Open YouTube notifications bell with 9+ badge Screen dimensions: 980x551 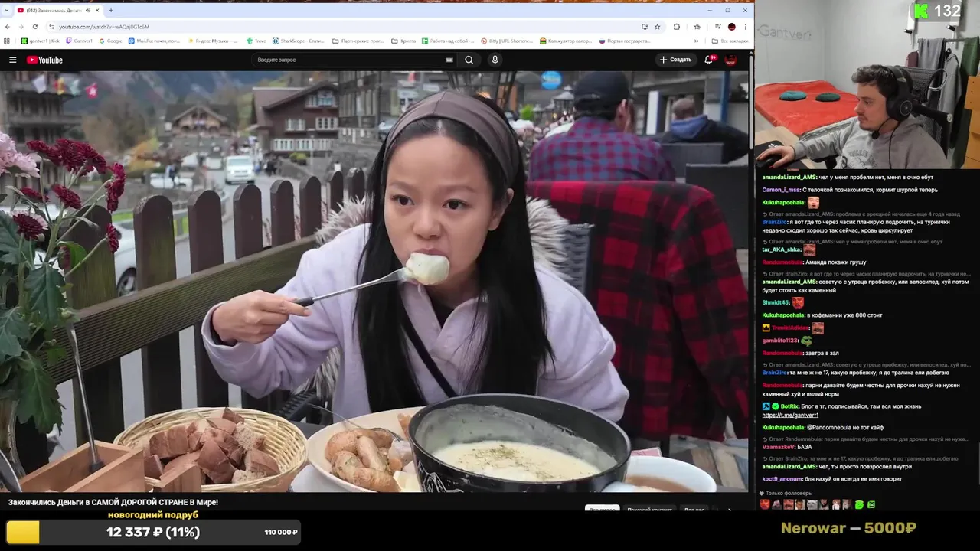[x=709, y=60]
